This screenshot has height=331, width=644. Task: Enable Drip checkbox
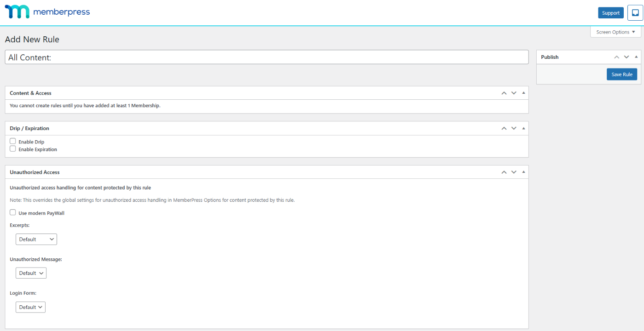(x=13, y=142)
